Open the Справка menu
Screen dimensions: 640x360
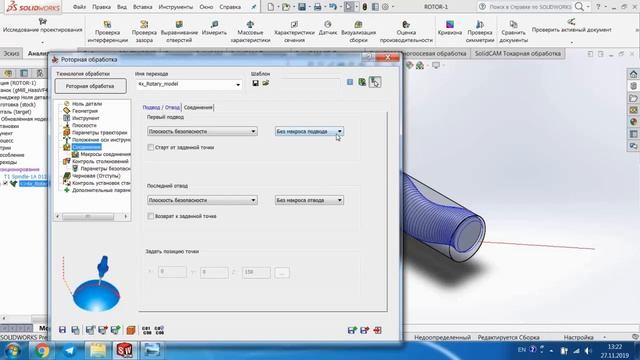tap(230, 7)
